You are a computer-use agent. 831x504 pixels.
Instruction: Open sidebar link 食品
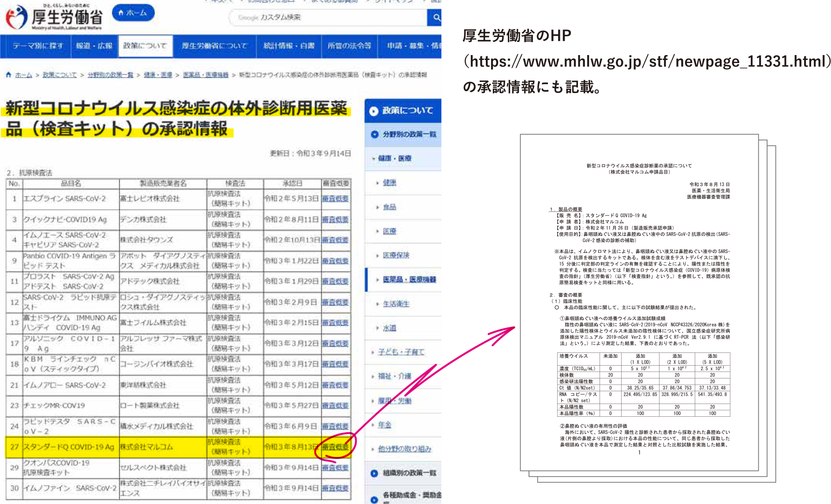[390, 207]
